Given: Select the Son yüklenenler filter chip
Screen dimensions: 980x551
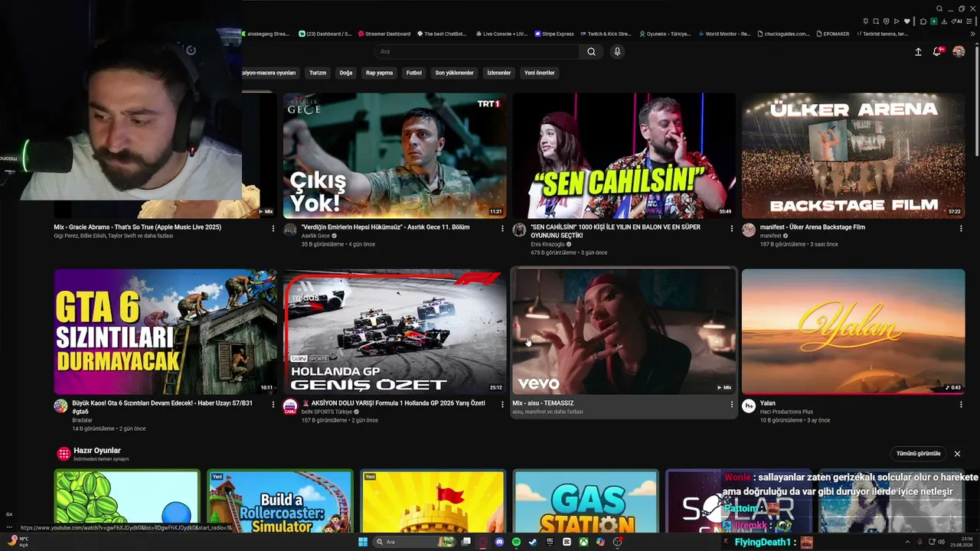Looking at the screenshot, I should coord(455,73).
